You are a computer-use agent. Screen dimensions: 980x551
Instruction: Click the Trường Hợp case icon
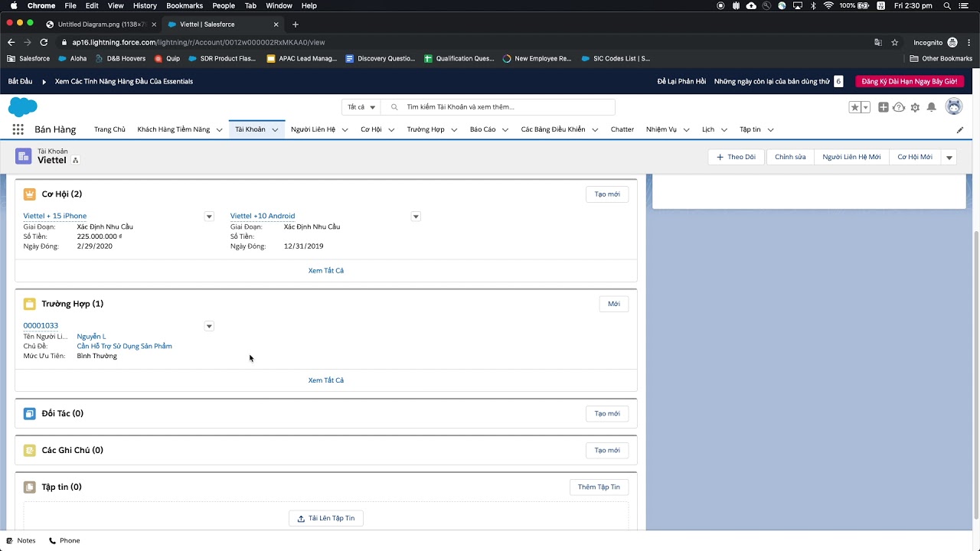click(x=29, y=304)
